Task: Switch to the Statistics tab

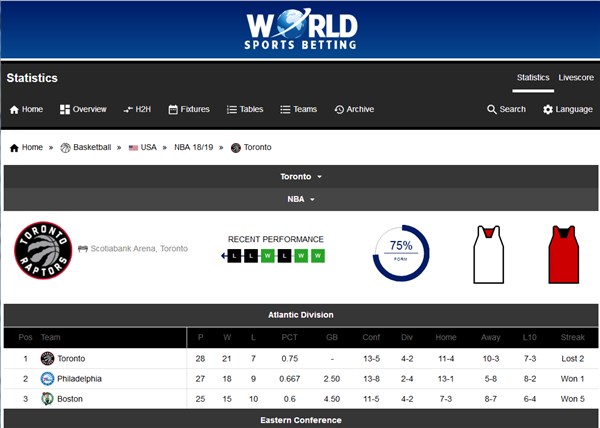Action: [533, 78]
